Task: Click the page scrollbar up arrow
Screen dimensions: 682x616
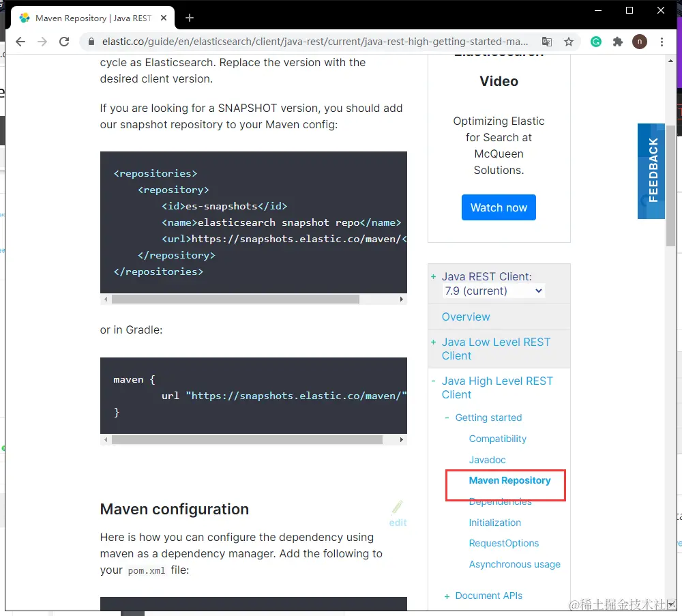Action: (670, 61)
